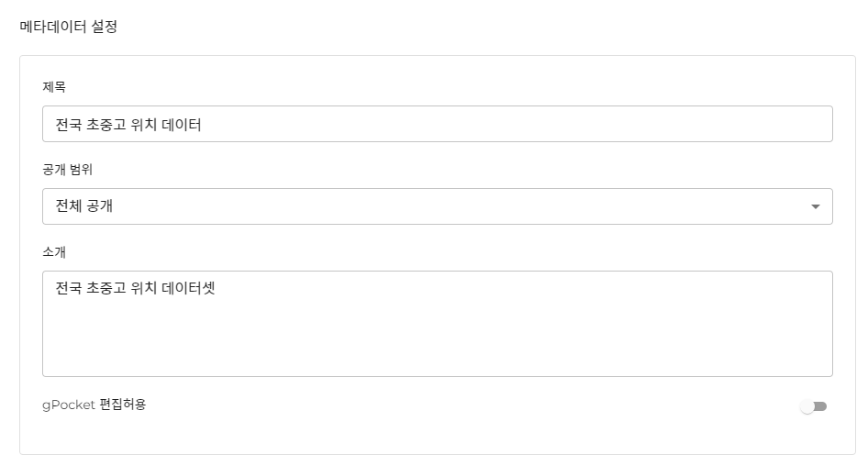The image size is (868, 466).
Task: Click the middle of the 공개 범위 select box
Action: 437,206
